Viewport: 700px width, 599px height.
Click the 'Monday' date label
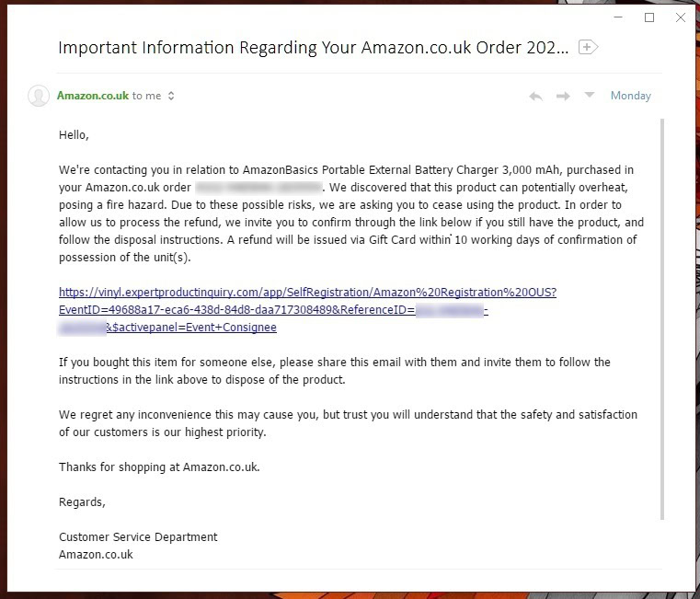tap(630, 96)
